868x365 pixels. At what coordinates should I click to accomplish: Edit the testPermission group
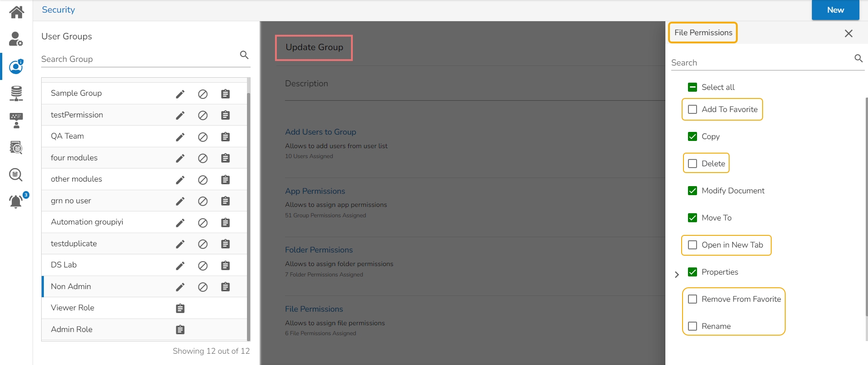click(x=180, y=115)
